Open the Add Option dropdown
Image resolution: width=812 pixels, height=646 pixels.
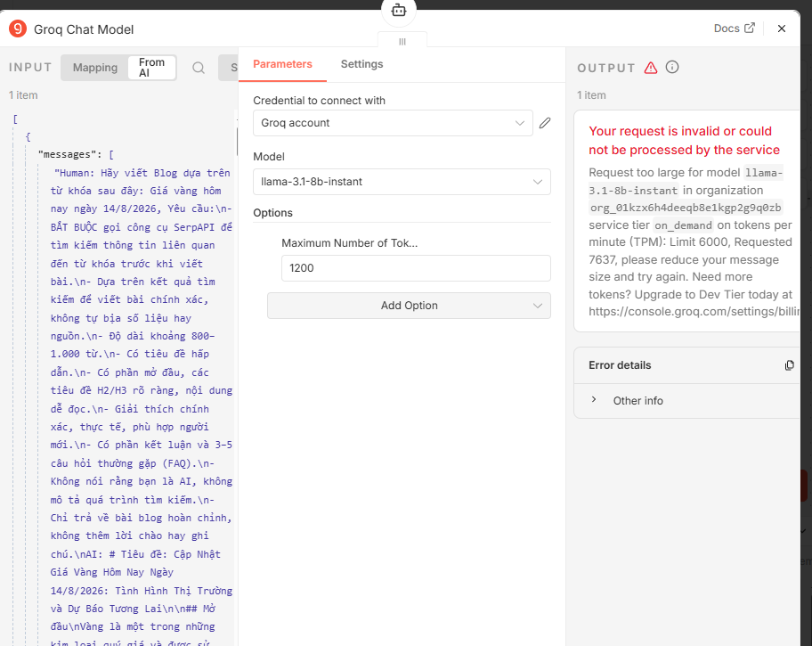409,306
